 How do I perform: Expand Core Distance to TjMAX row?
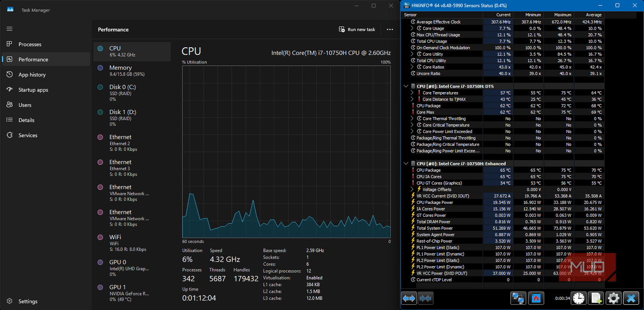[413, 99]
